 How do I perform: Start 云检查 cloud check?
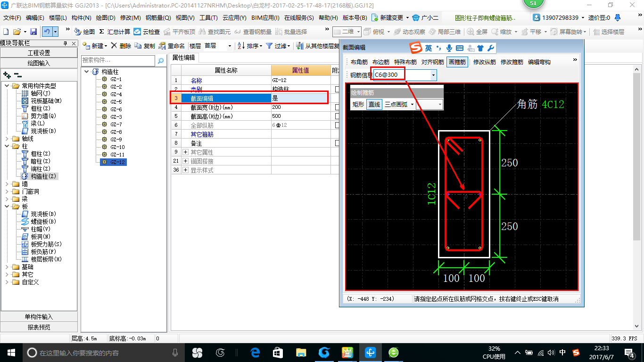pos(147,32)
